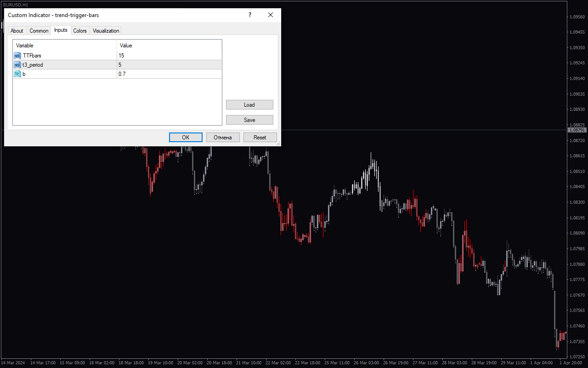This screenshot has height=368, width=588.
Task: Click the TTFbars integer variable icon
Action: click(x=17, y=56)
